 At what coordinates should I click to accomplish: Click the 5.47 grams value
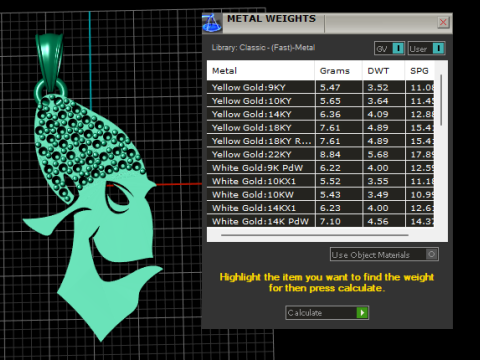(330, 88)
